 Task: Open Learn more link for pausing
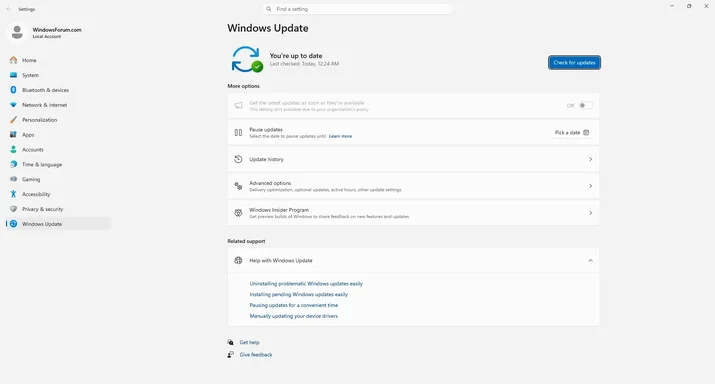(x=340, y=136)
